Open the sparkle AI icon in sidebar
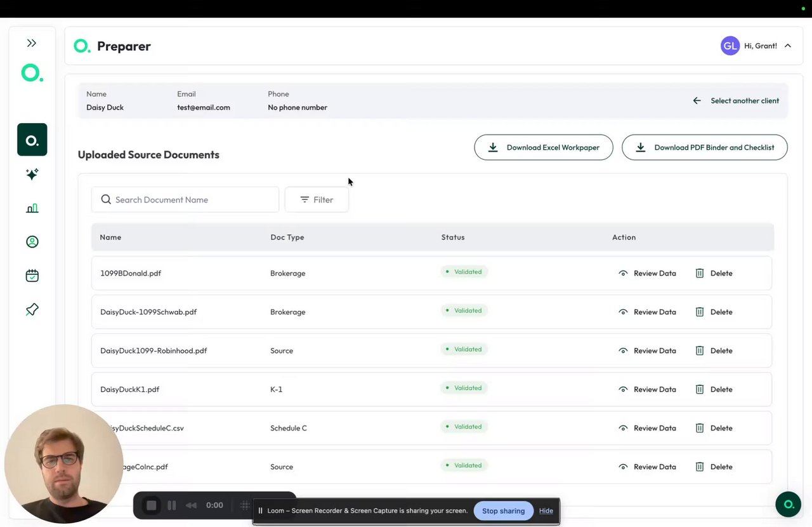Screen dimensions: 812x527 [32, 174]
